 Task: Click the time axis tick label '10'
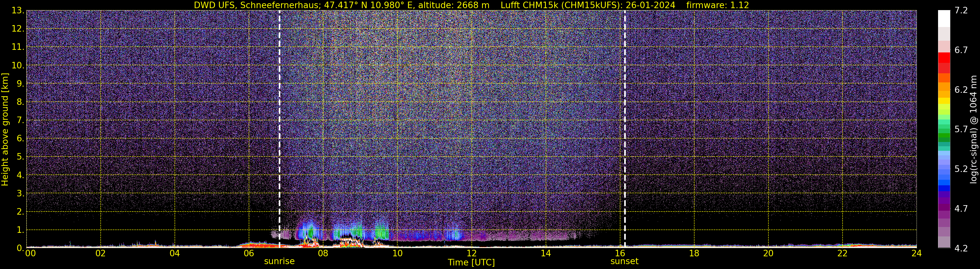[x=397, y=253]
